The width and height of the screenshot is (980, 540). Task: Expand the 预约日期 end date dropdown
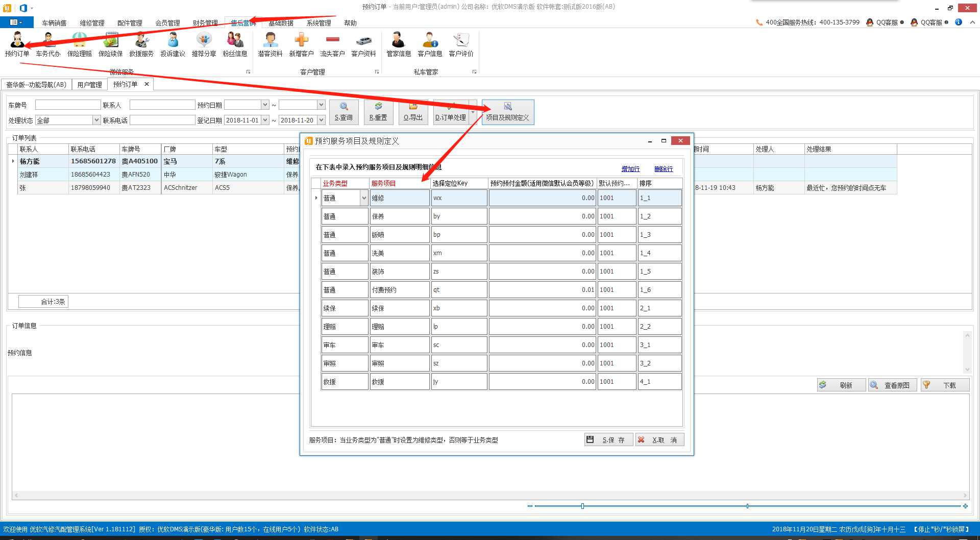321,105
